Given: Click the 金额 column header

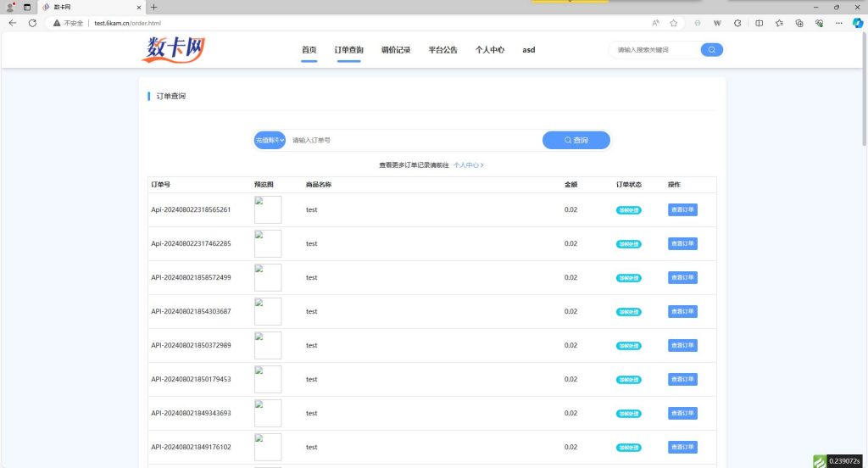Looking at the screenshot, I should tap(570, 185).
